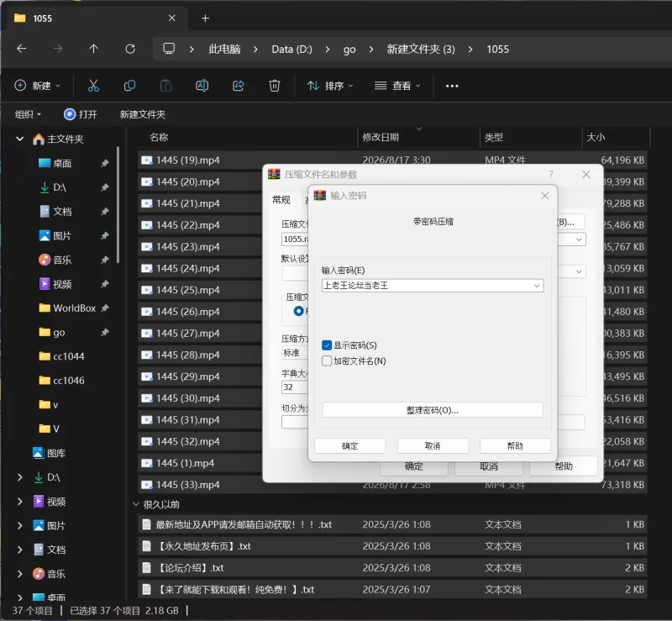Click 取消 in 输入密码 dialog
Image resolution: width=672 pixels, height=621 pixels.
[x=433, y=445]
